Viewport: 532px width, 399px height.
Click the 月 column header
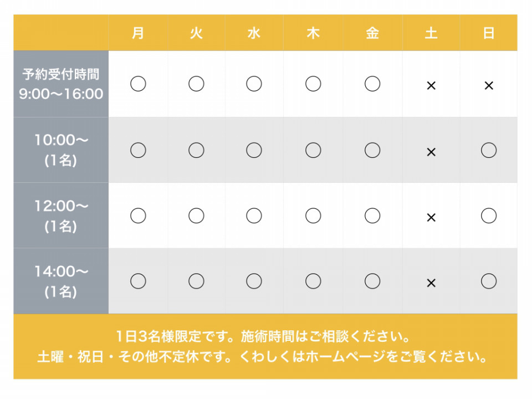[x=138, y=33]
